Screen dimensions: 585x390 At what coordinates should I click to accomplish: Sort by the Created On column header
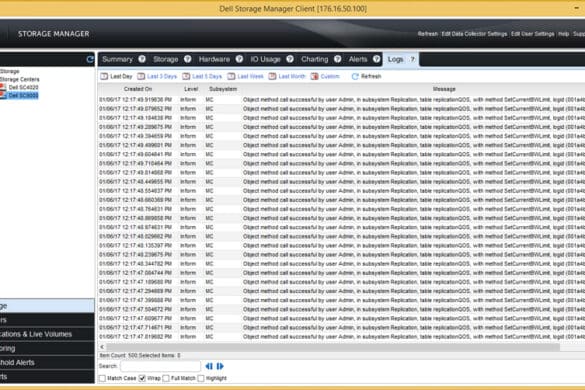[x=138, y=89]
